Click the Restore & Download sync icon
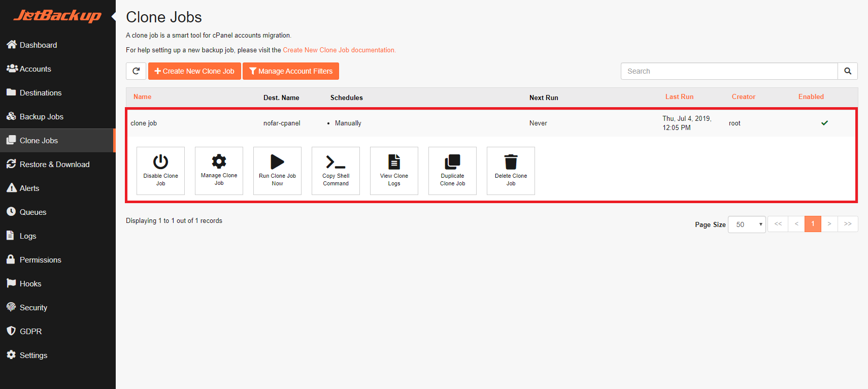The height and width of the screenshot is (389, 868). click(11, 164)
